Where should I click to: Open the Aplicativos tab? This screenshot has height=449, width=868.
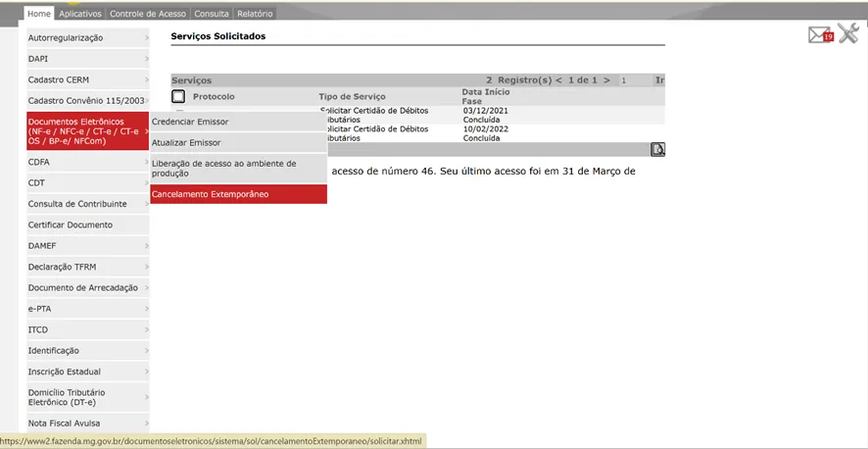click(80, 14)
